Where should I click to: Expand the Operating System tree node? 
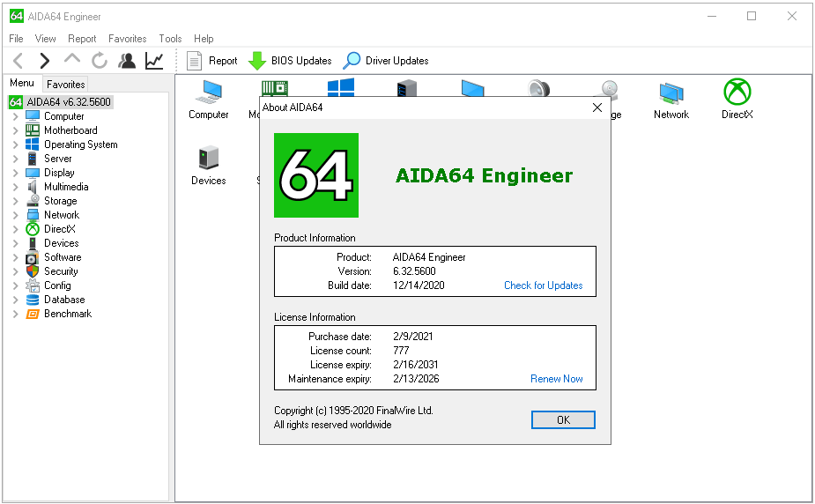[x=15, y=145]
